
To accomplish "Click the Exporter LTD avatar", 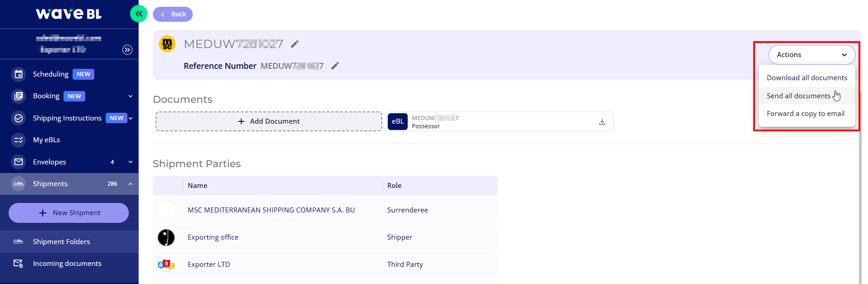I will click(166, 265).
